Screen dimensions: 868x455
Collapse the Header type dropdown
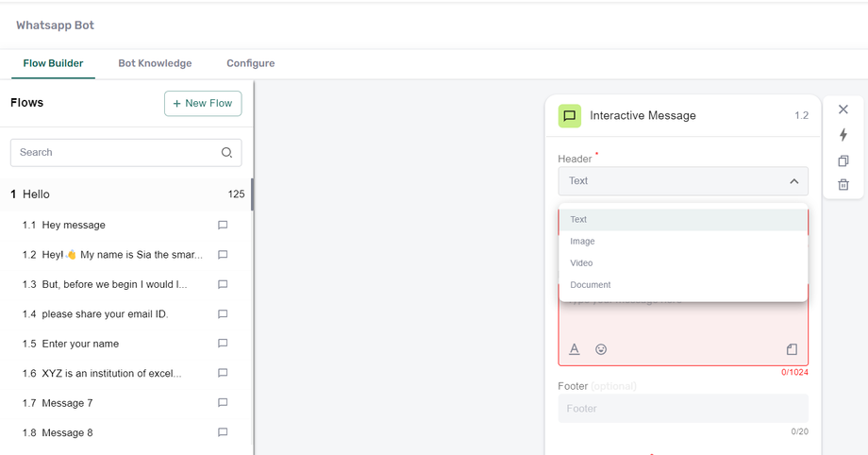(793, 180)
